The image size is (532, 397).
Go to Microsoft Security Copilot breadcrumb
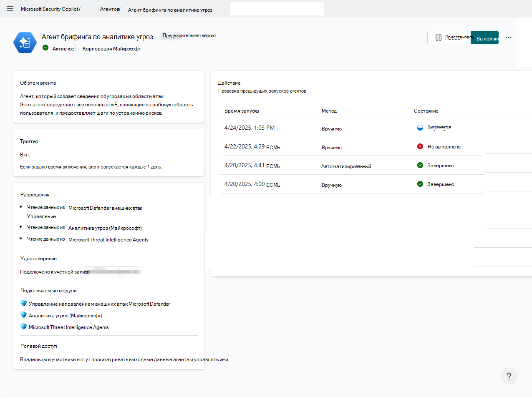coord(50,9)
